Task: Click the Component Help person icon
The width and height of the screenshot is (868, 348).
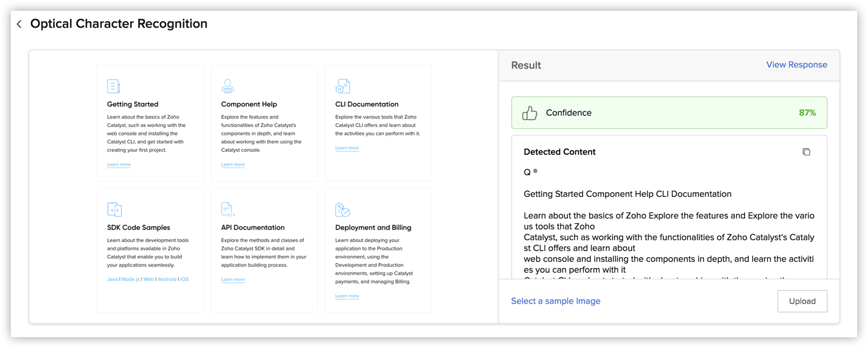Action: pyautogui.click(x=228, y=86)
